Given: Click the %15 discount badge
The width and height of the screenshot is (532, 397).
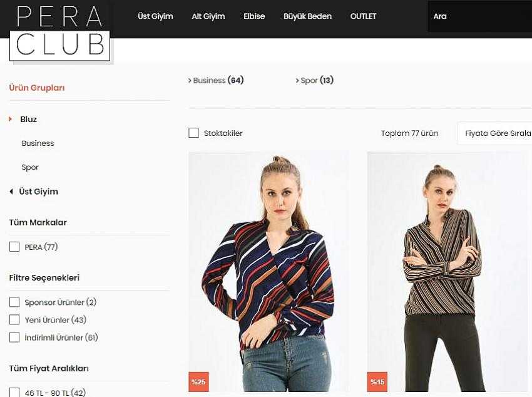Looking at the screenshot, I should coord(377,382).
